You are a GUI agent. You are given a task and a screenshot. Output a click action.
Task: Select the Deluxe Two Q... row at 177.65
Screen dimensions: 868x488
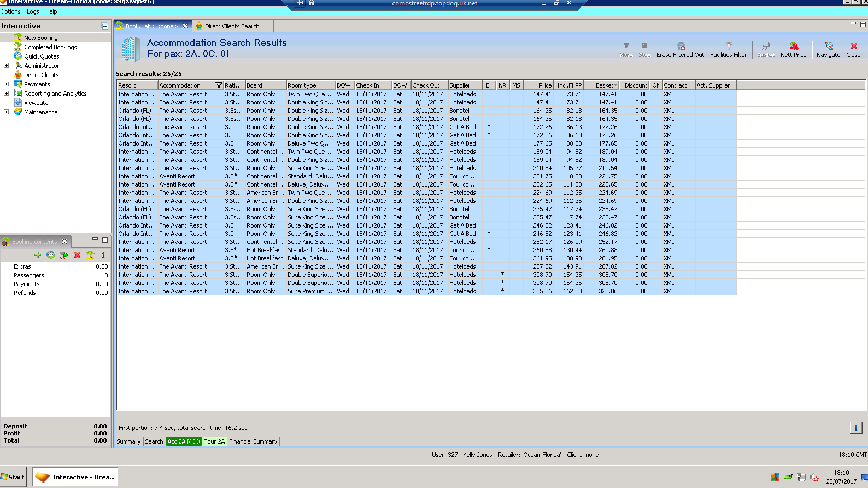(x=427, y=143)
